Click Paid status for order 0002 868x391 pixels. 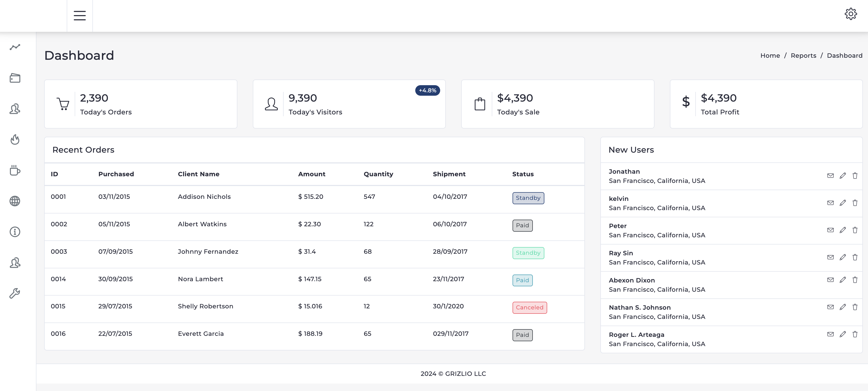522,226
